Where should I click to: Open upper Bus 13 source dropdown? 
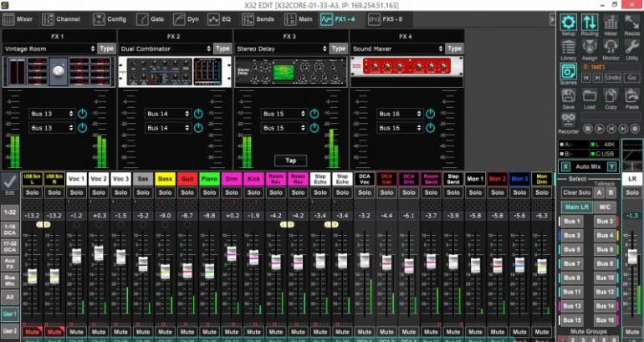point(52,114)
